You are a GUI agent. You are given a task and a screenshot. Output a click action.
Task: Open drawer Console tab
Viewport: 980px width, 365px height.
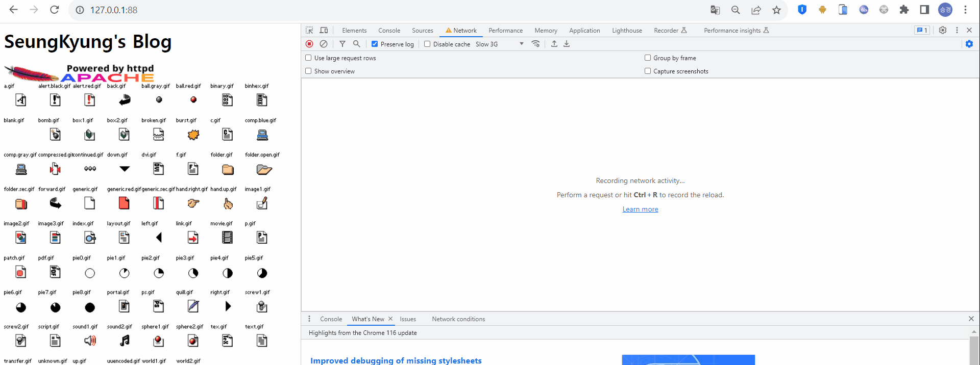pyautogui.click(x=331, y=319)
